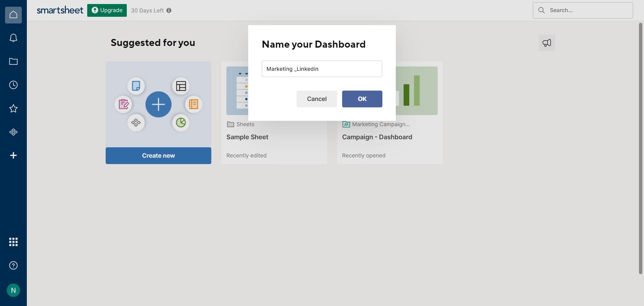
Task: Open your account avatar menu
Action: coord(13,290)
